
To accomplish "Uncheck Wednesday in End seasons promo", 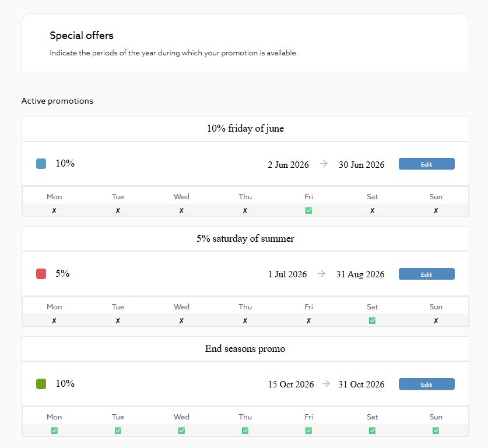I will [181, 431].
